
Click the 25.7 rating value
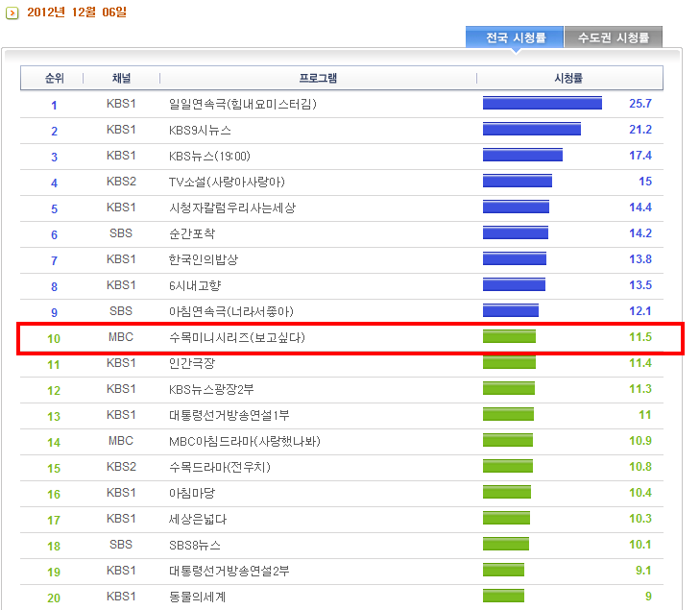tap(640, 103)
